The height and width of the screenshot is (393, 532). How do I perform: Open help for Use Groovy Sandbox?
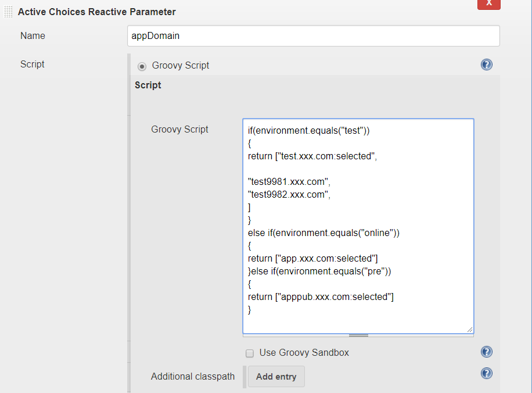(487, 352)
